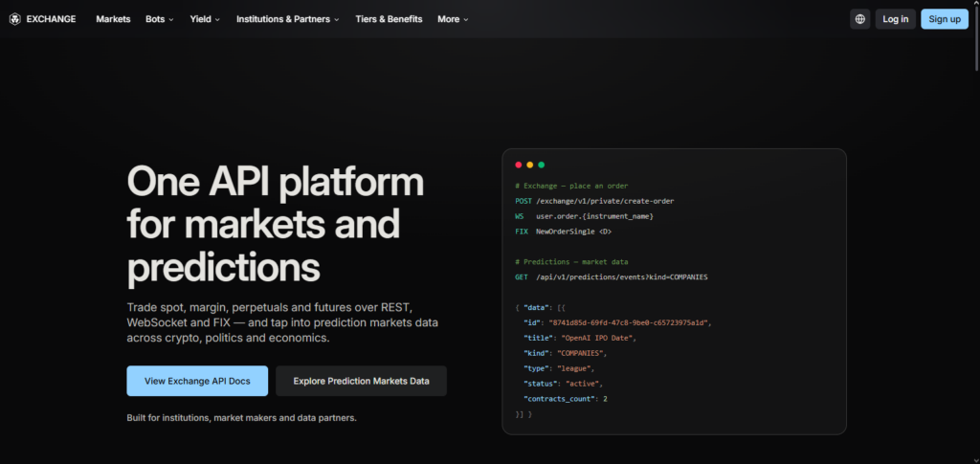Expand the Bots dropdown menu
This screenshot has width=980, height=464.
click(160, 19)
